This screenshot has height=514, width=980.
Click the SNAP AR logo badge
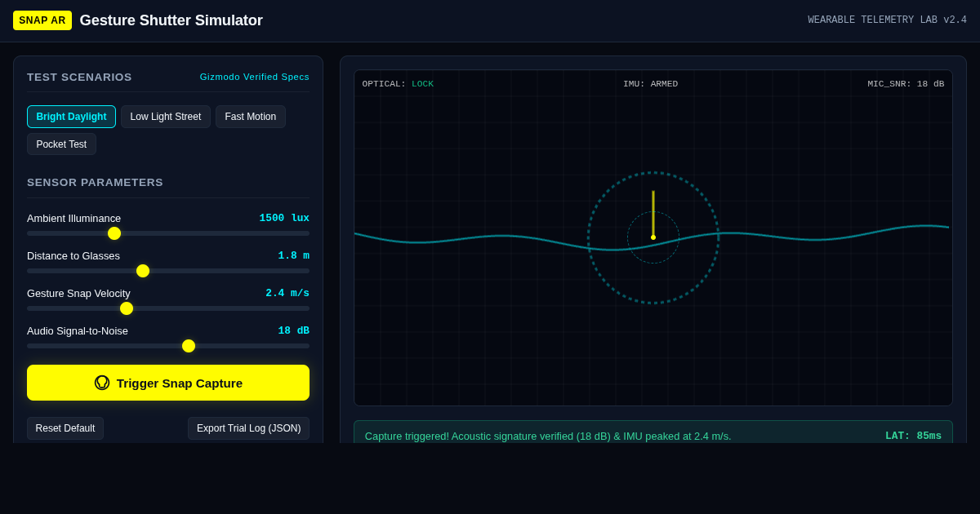coord(42,20)
